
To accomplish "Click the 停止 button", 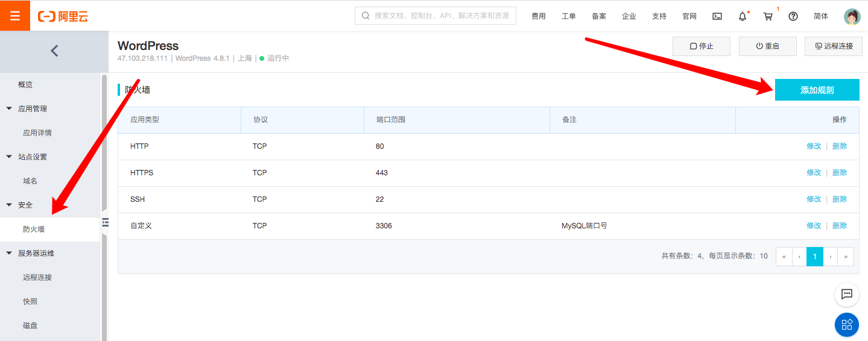I will pyautogui.click(x=702, y=46).
